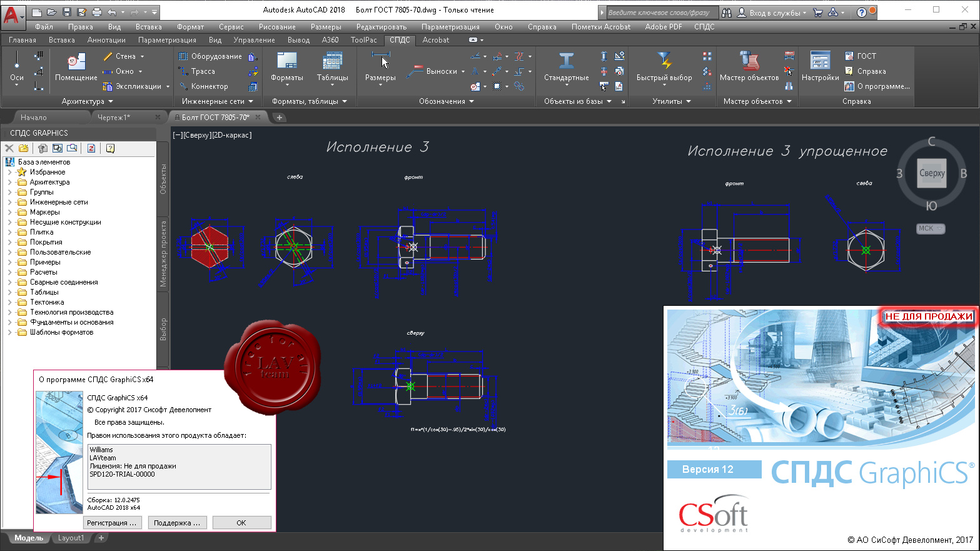
Task: Click the refresh icon in СПДС palette toolbar
Action: point(91,148)
